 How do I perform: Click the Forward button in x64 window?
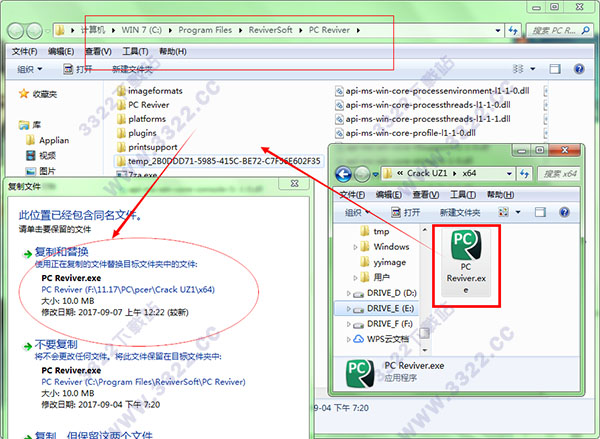pyautogui.click(x=362, y=175)
